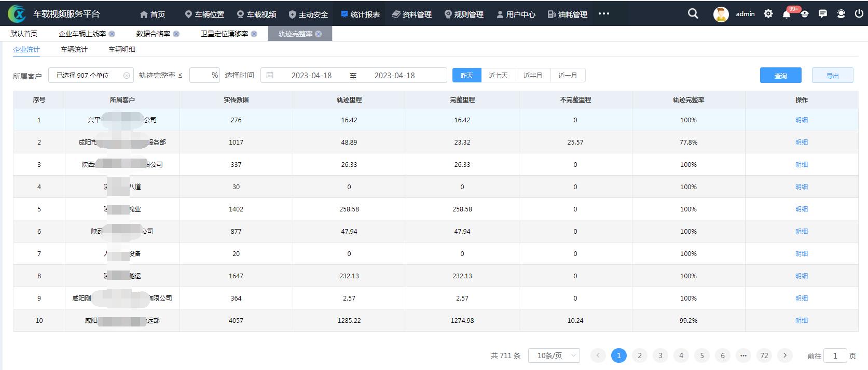The width and height of the screenshot is (868, 370).
Task: Open 车载视频 menu
Action: point(256,15)
